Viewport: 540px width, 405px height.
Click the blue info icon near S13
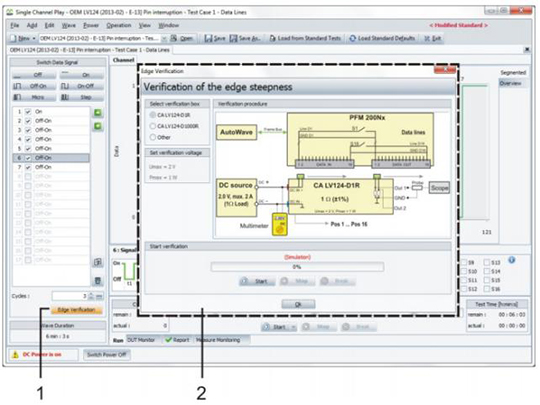pos(512,260)
